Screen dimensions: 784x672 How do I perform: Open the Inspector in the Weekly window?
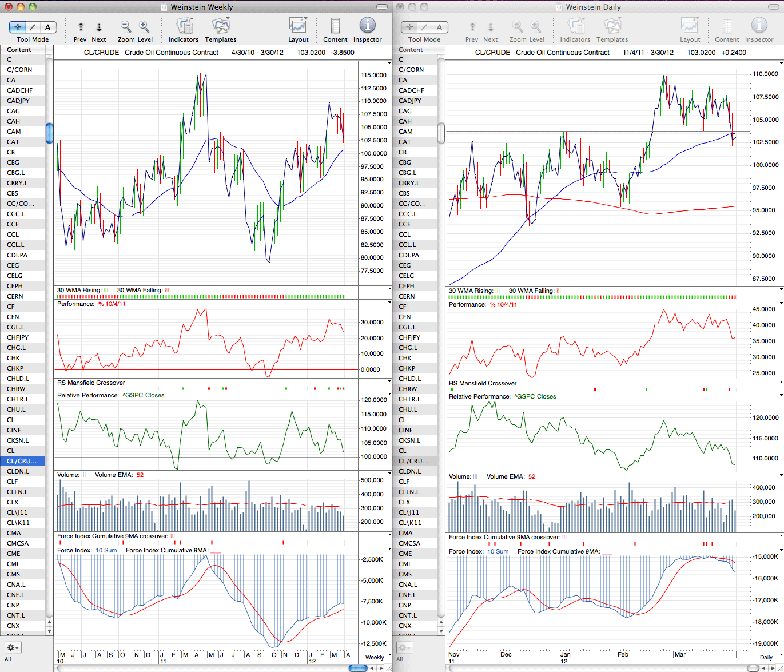click(x=367, y=26)
